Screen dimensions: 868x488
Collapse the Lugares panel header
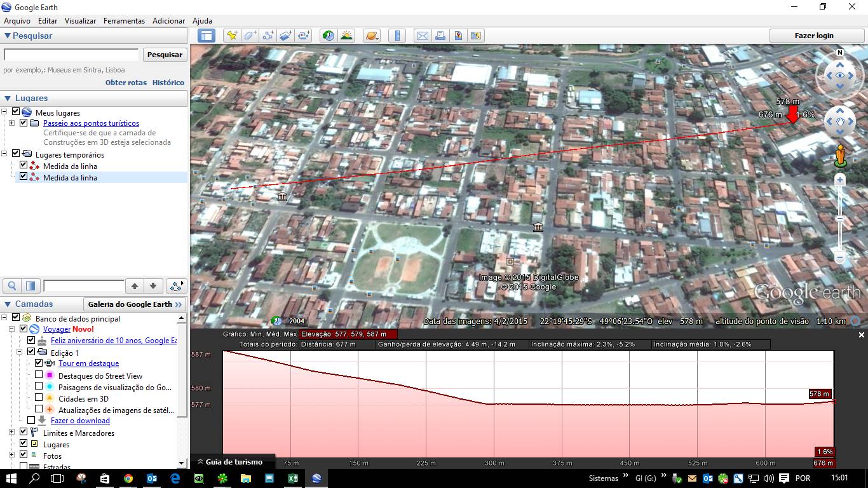tap(8, 98)
